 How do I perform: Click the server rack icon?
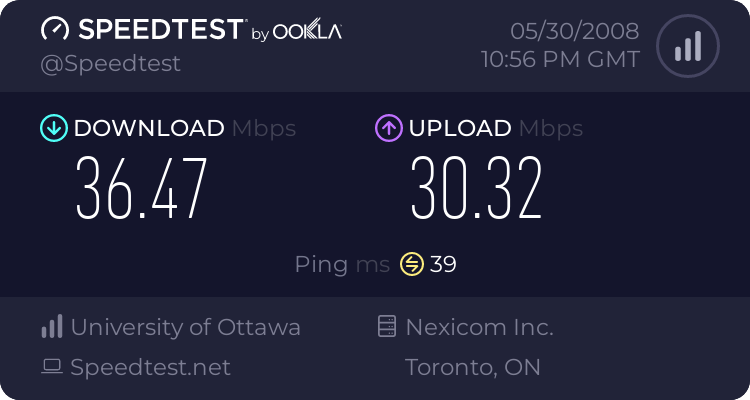(387, 327)
